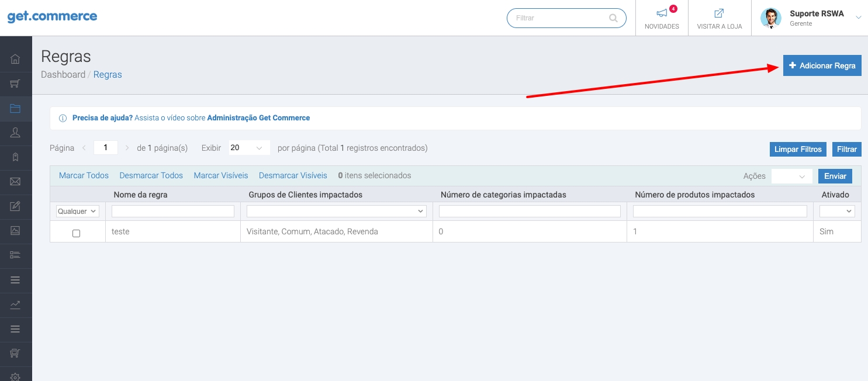Open the Suporte RSWA user menu
Image resolution: width=868 pixels, height=381 pixels.
coord(816,18)
